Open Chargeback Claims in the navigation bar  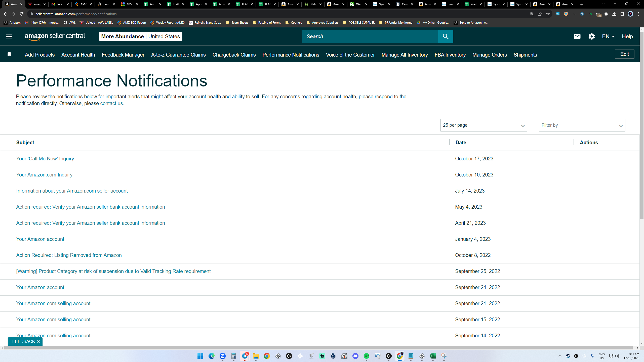tap(234, 55)
